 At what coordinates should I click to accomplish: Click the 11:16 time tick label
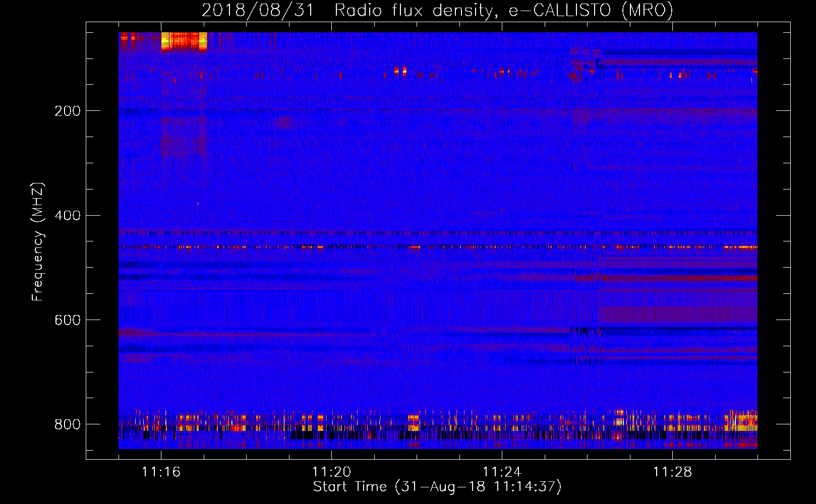pyautogui.click(x=161, y=472)
